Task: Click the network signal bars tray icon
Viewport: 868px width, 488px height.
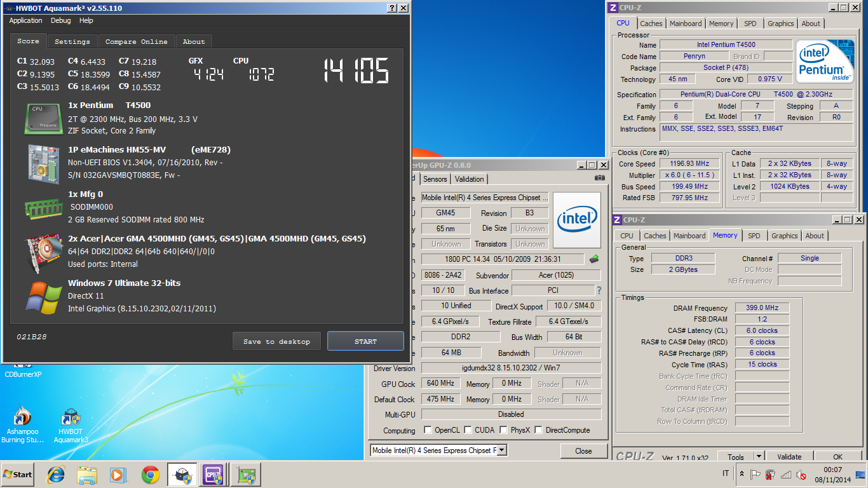Action: tap(786, 474)
